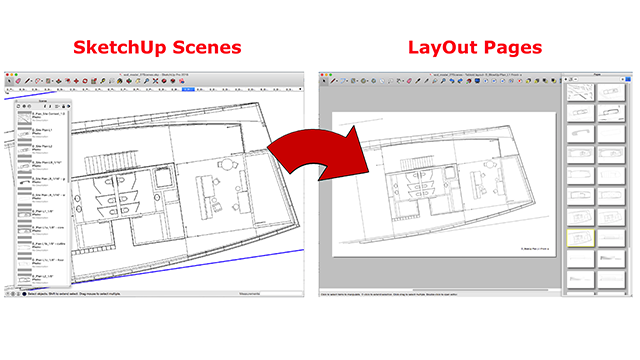640x360 pixels.
Task: Pick the Pan hand tool in SketchUp
Action: [138, 81]
